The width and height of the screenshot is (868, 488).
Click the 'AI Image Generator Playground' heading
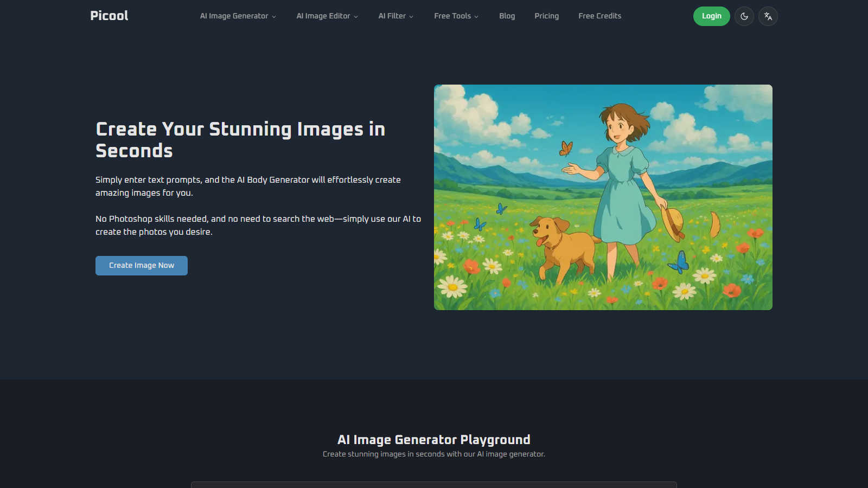coord(434,440)
